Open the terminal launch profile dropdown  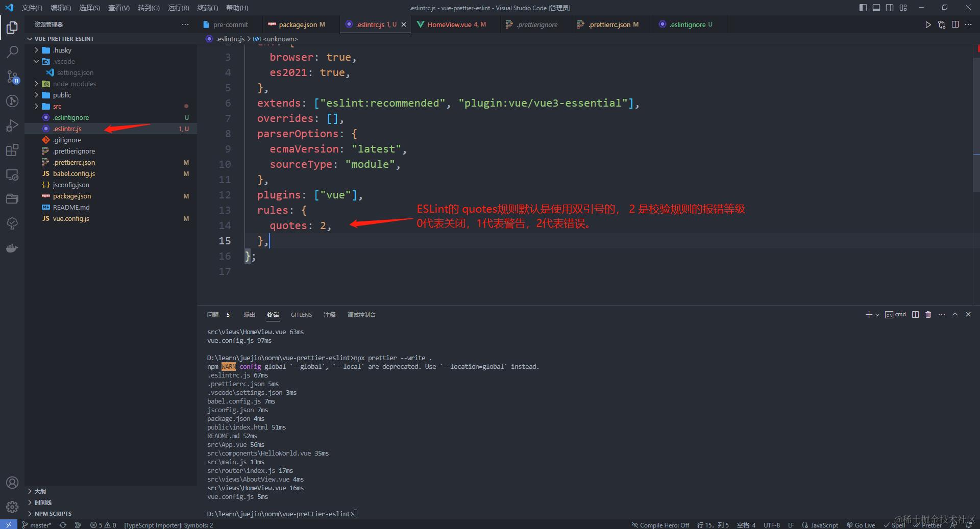point(877,315)
